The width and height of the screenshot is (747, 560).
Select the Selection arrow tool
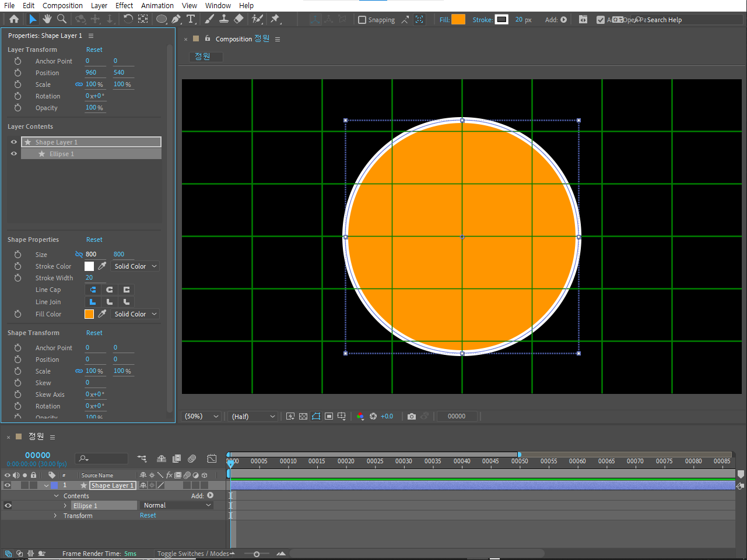33,19
